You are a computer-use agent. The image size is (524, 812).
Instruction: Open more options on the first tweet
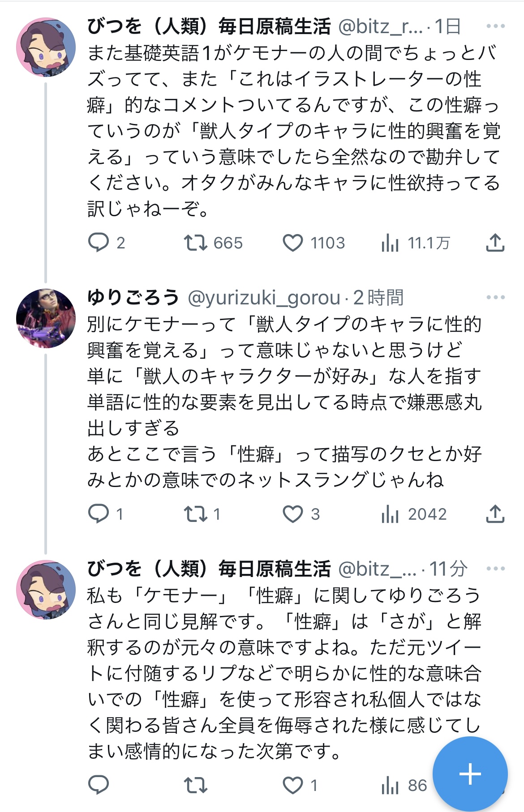495,26
